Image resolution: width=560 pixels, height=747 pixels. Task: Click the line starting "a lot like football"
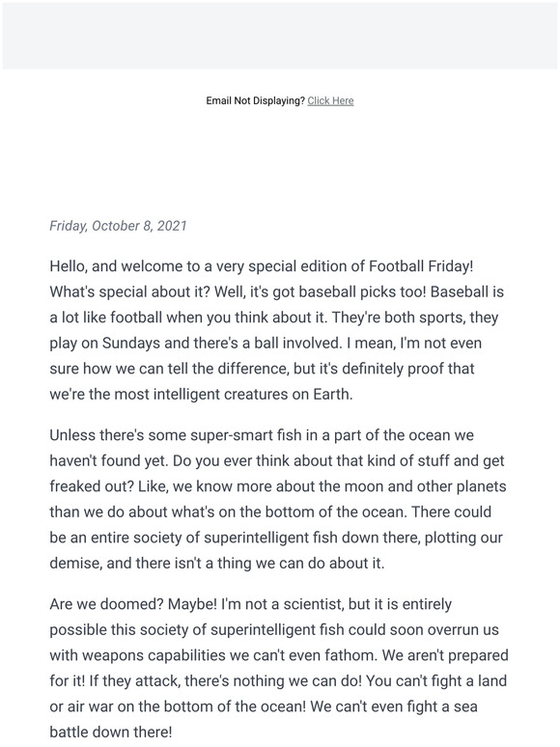274,318
